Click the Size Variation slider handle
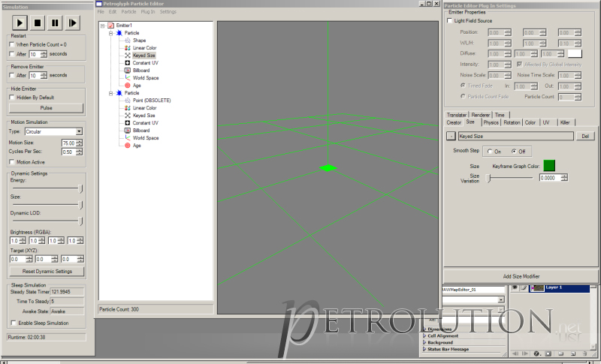601x364 pixels. click(488, 179)
